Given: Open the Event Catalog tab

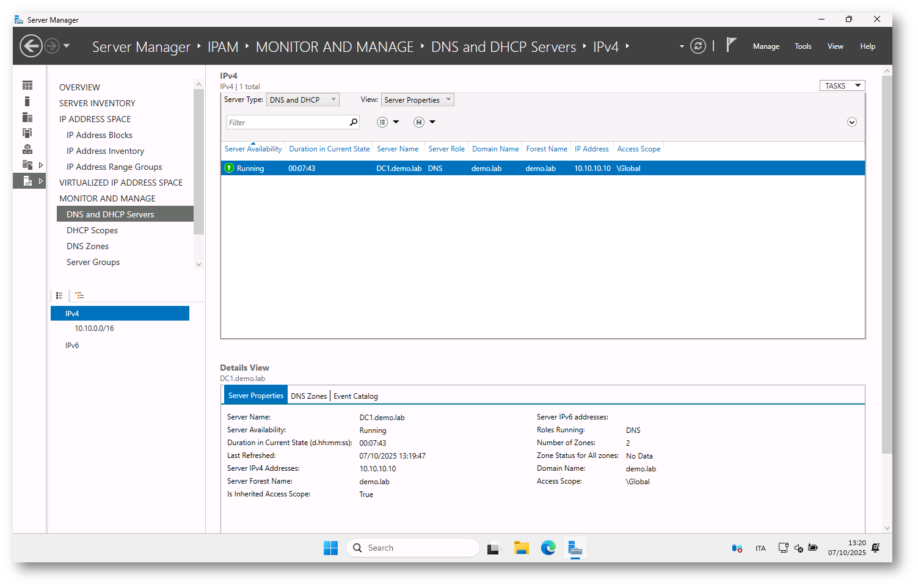Looking at the screenshot, I should coord(355,396).
